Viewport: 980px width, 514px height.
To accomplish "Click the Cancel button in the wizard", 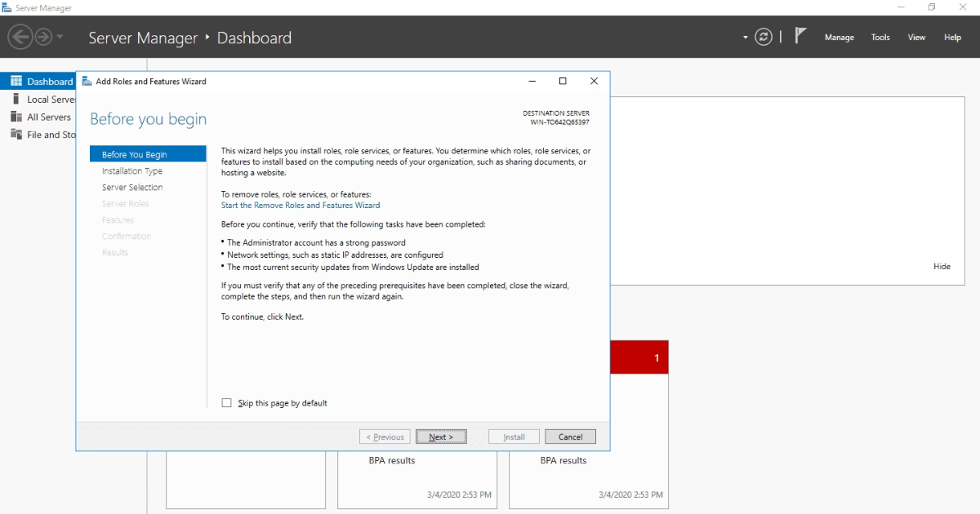I will click(x=570, y=436).
